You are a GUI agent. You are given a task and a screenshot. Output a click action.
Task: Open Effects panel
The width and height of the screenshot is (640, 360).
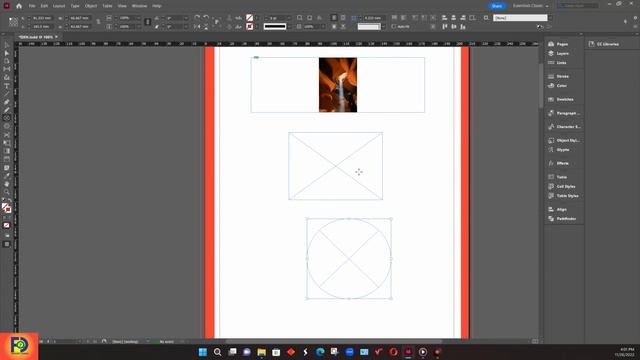tap(562, 163)
